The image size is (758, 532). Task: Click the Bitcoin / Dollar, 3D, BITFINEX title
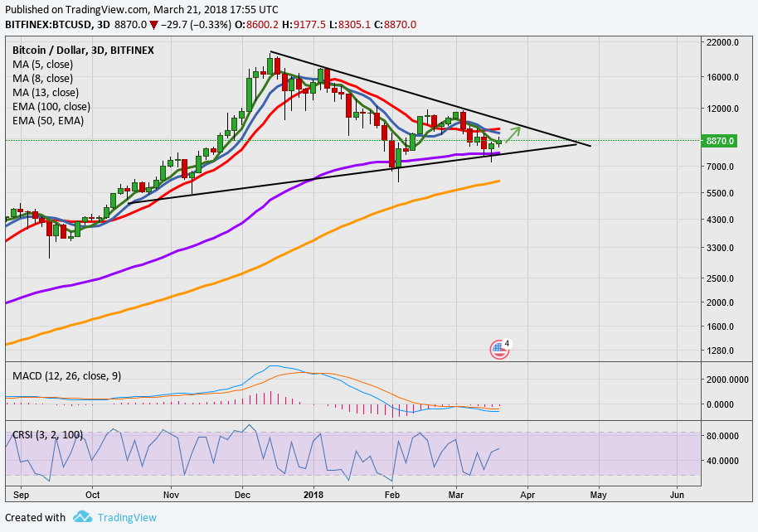pyautogui.click(x=83, y=50)
